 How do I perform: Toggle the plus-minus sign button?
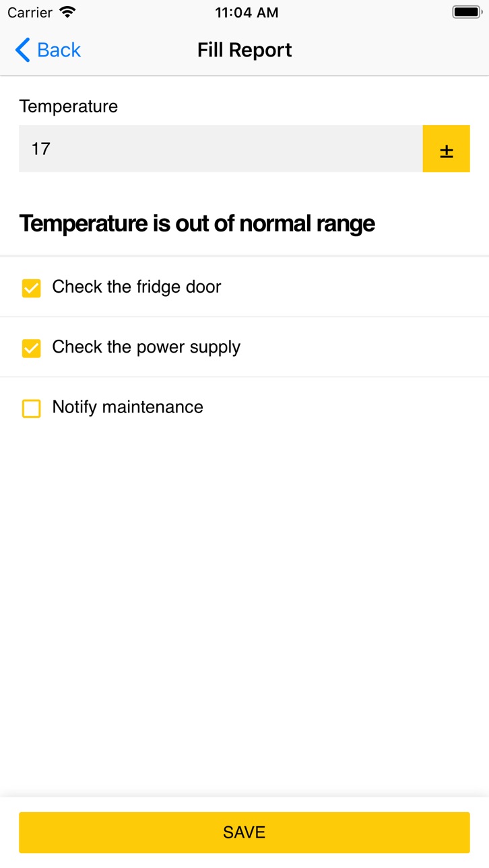[446, 149]
